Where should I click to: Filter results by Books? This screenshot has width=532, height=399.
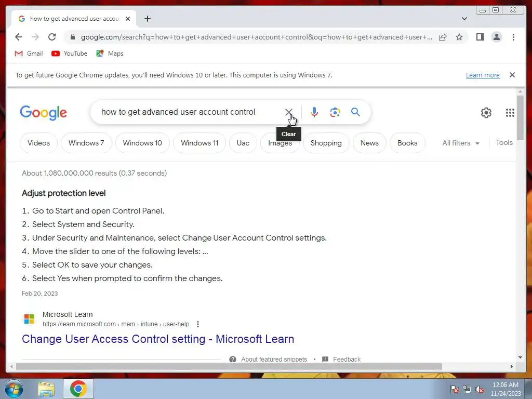(x=407, y=143)
